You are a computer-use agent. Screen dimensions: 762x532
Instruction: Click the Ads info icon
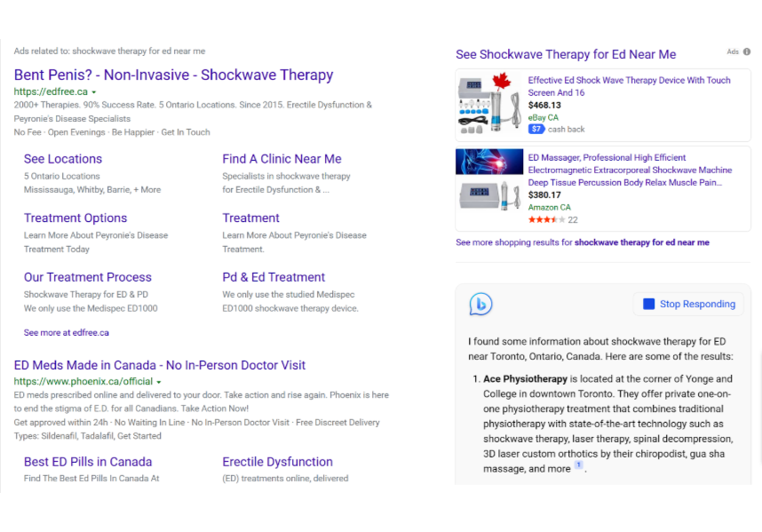[746, 52]
